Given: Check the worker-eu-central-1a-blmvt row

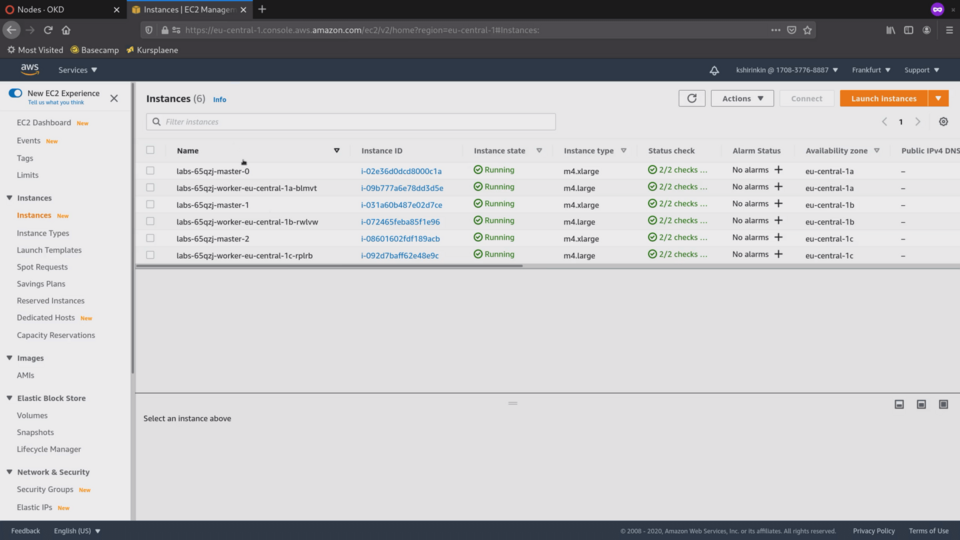Looking at the screenshot, I should [x=150, y=187].
